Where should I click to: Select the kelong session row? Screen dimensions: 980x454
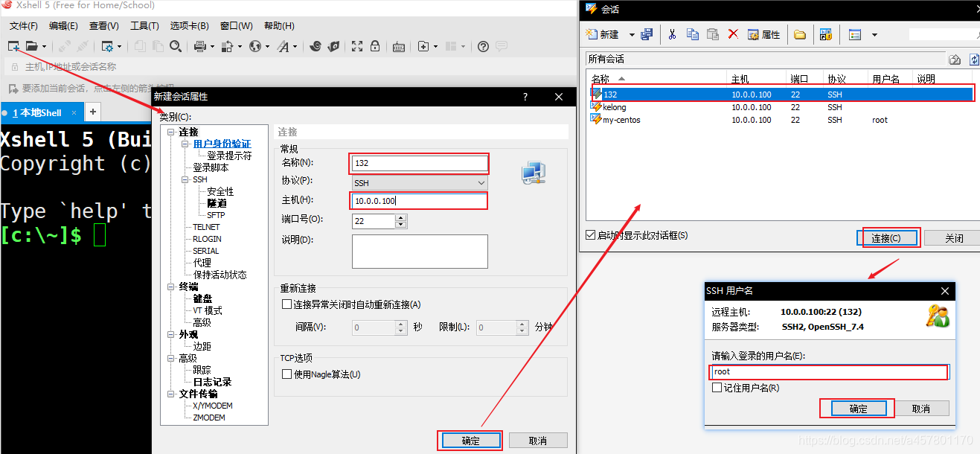780,107
